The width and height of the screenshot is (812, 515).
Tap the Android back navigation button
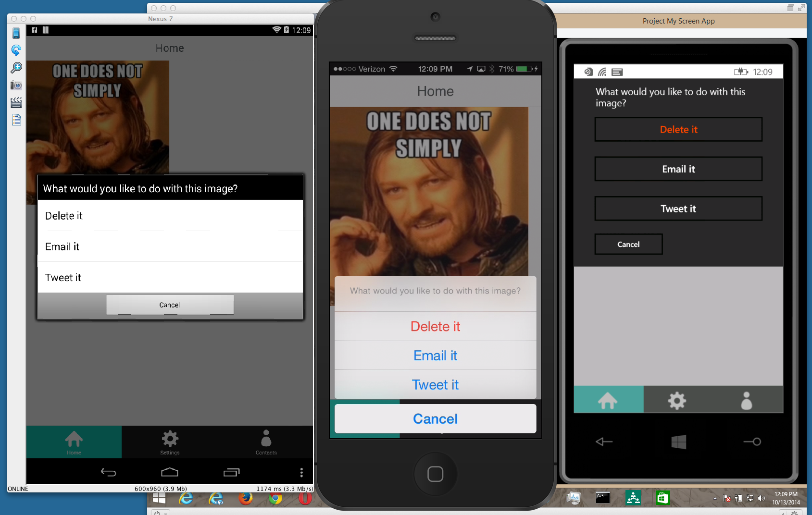pyautogui.click(x=109, y=472)
